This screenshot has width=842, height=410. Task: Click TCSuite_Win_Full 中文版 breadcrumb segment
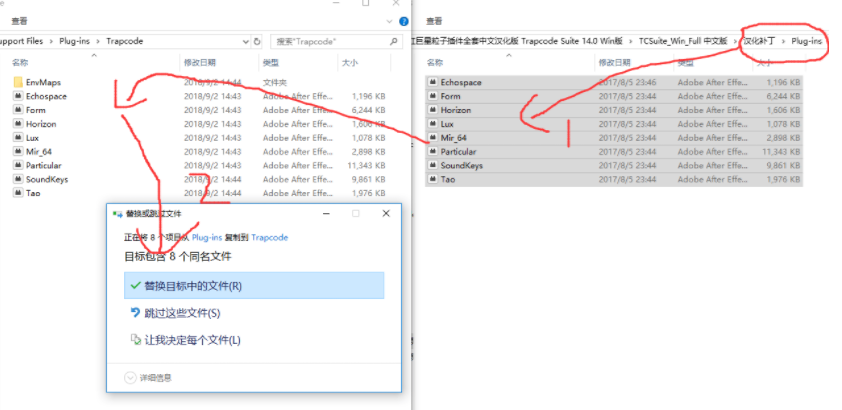[x=683, y=41]
